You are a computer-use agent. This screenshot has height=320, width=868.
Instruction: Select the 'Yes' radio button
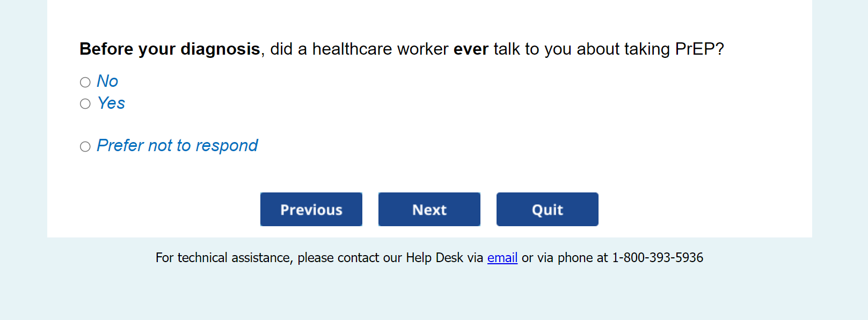pyautogui.click(x=85, y=104)
